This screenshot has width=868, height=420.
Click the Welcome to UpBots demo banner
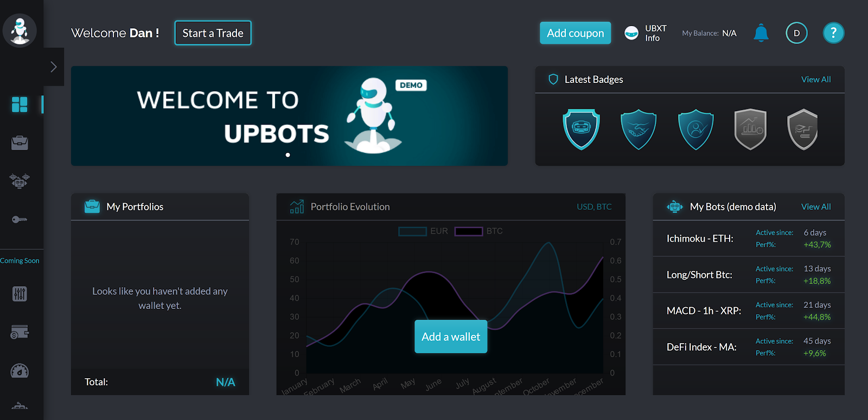(289, 116)
